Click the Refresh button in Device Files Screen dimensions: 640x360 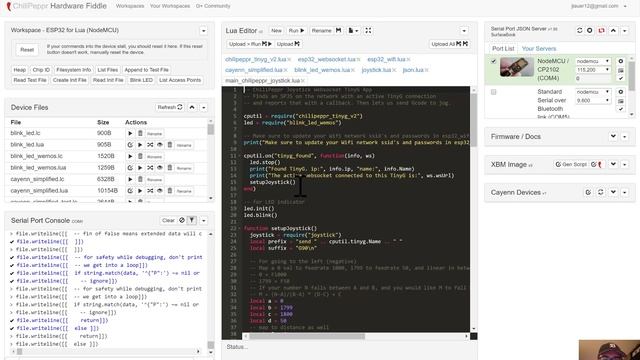170,107
